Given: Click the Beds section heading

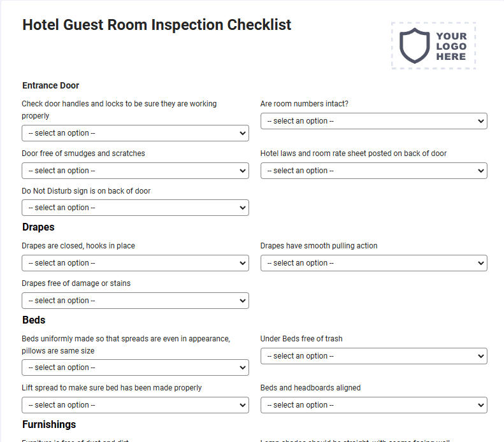Looking at the screenshot, I should click(x=34, y=320).
